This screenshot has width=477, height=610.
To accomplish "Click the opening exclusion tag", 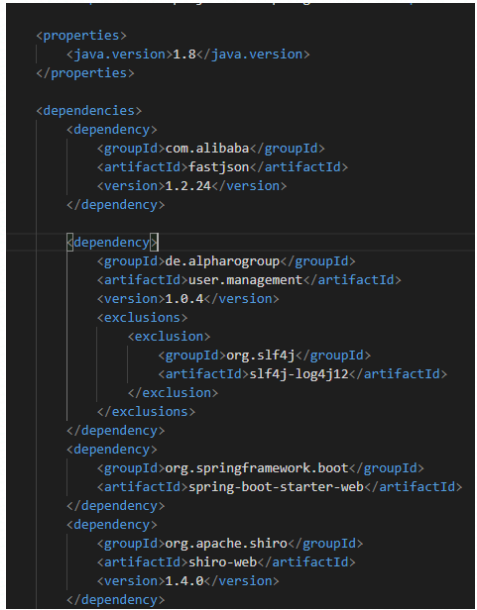I will [x=169, y=337].
